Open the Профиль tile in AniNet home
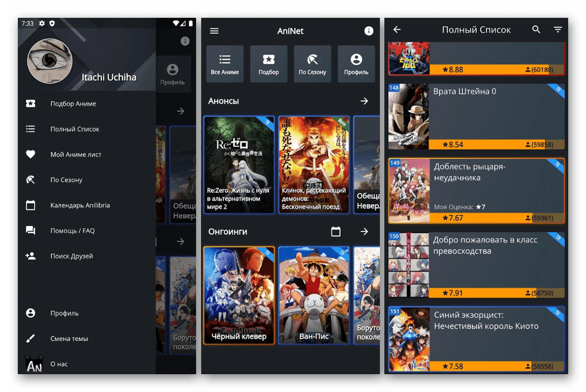 point(356,64)
